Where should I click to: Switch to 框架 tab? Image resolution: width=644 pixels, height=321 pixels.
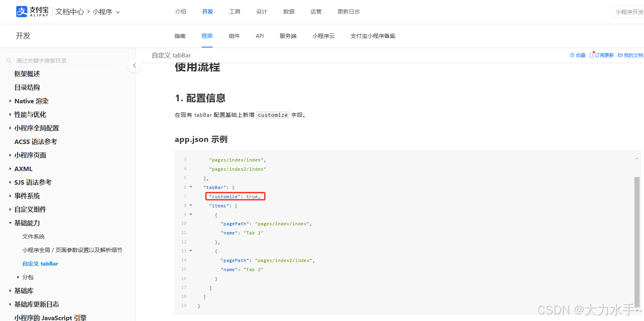tap(207, 36)
